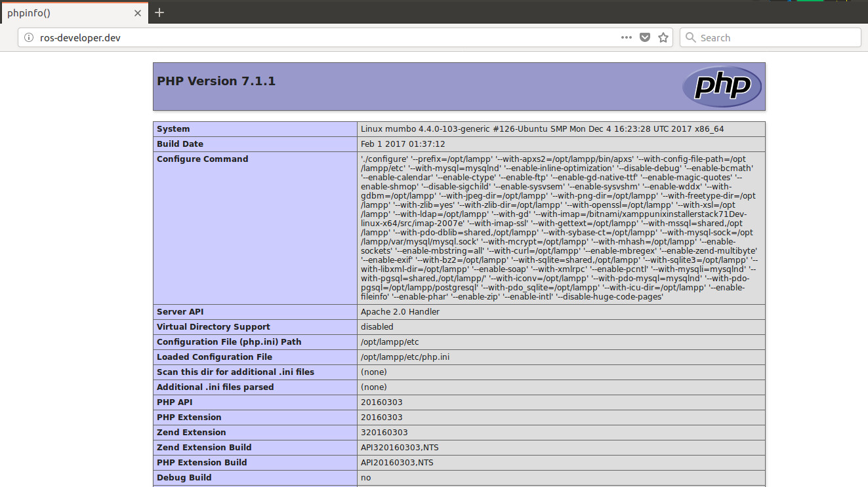Click the PHP Version 7.1.1 heading
868x487 pixels.
pyautogui.click(x=216, y=81)
